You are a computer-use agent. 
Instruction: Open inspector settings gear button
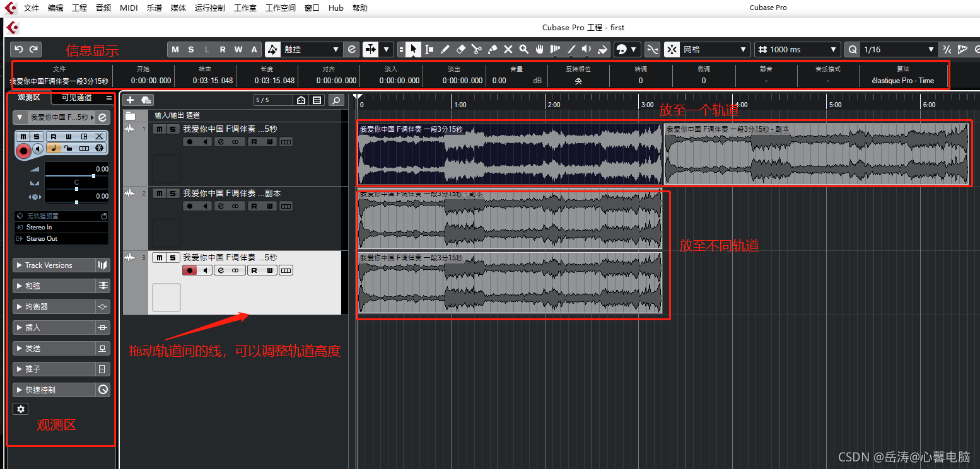21,409
